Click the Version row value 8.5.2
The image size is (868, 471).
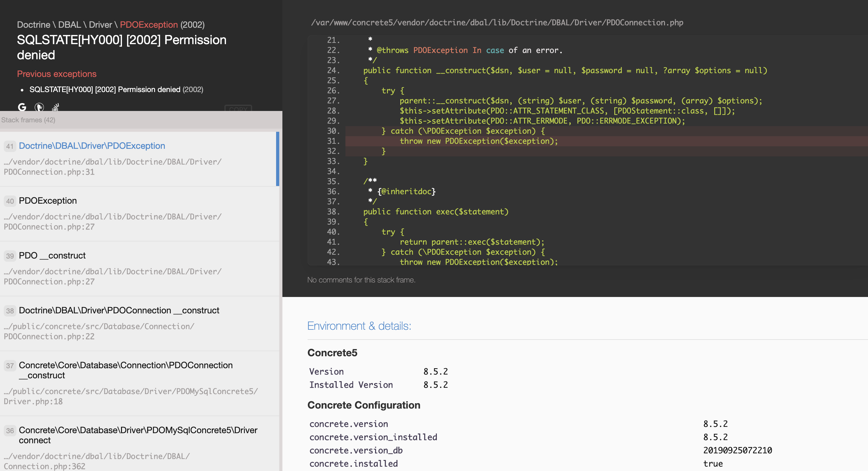pos(436,372)
